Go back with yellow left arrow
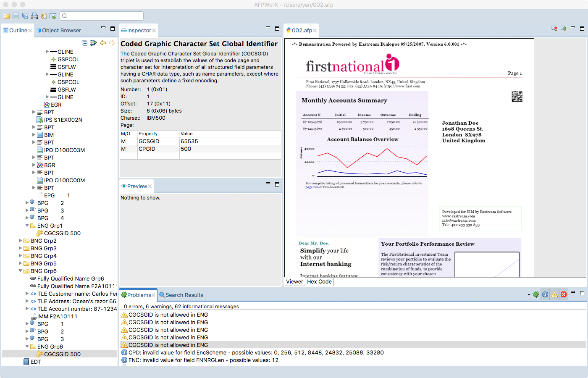This screenshot has width=588, height=378. [x=103, y=43]
